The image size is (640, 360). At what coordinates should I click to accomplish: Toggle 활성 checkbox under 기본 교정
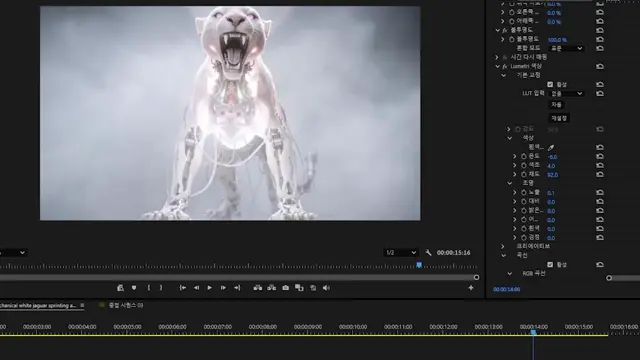coord(550,84)
